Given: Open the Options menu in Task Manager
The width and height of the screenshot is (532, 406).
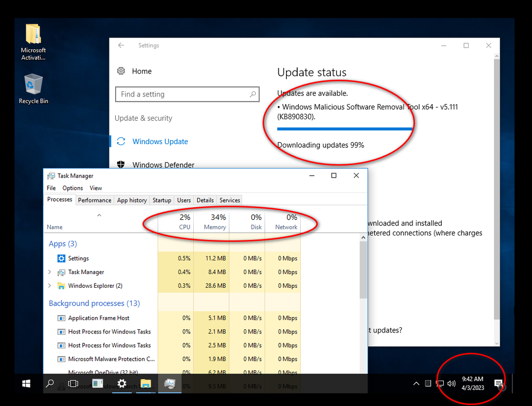Looking at the screenshot, I should [x=73, y=188].
